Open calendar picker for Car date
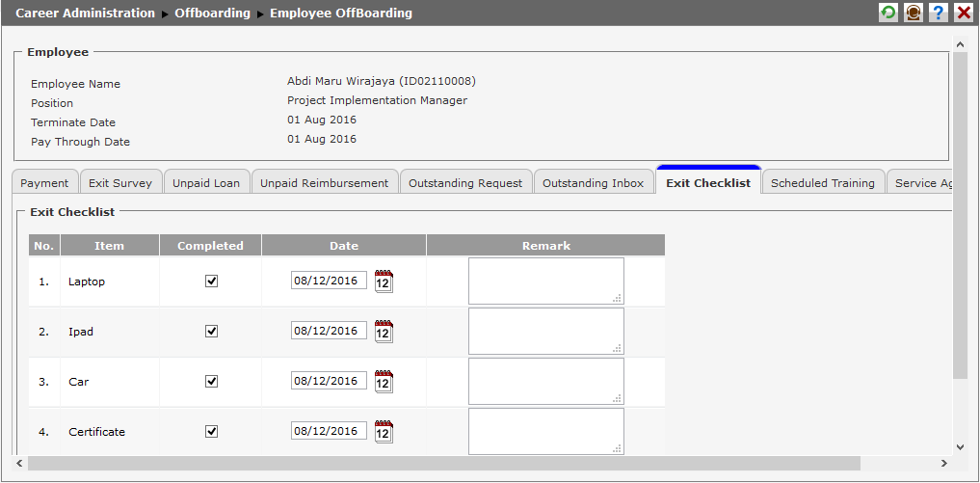This screenshot has height=483, width=980. [x=384, y=382]
